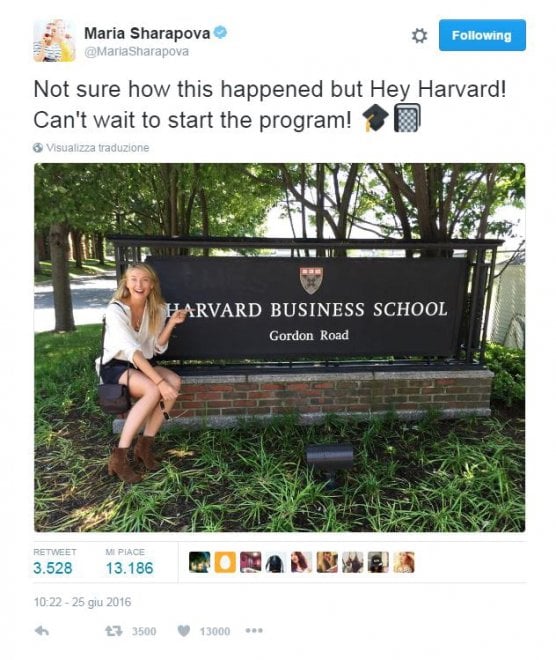The width and height of the screenshot is (556, 660).
Task: Click the reply arrow icon
Action: click(x=42, y=631)
